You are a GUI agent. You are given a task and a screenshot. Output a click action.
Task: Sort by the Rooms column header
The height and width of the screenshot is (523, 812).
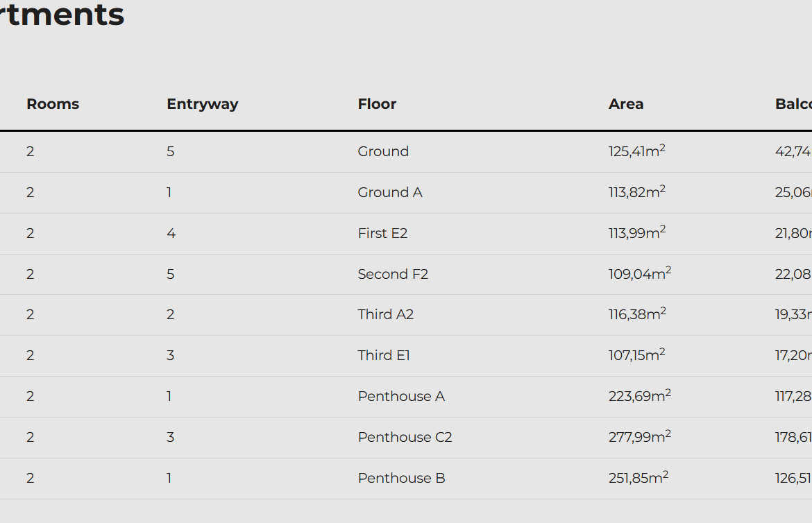[53, 104]
